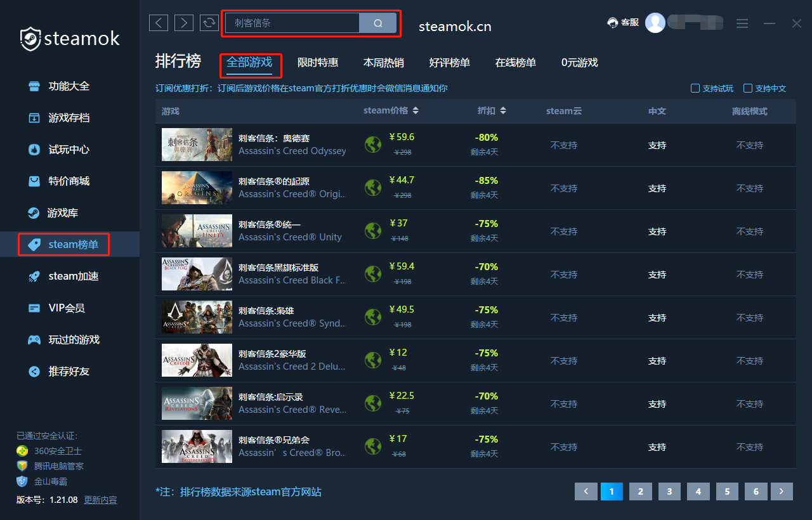
Task: Go to page 4
Action: coord(698,491)
